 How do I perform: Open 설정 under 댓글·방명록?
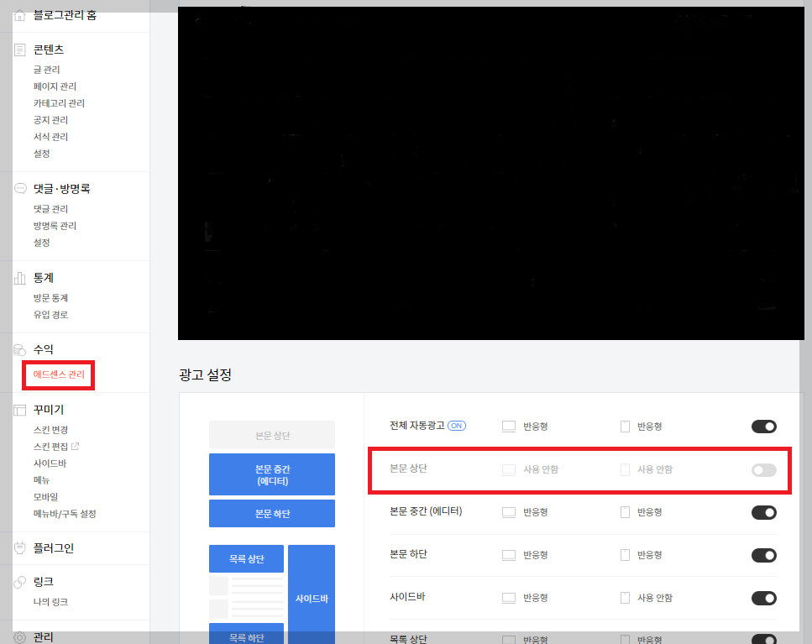click(x=41, y=243)
